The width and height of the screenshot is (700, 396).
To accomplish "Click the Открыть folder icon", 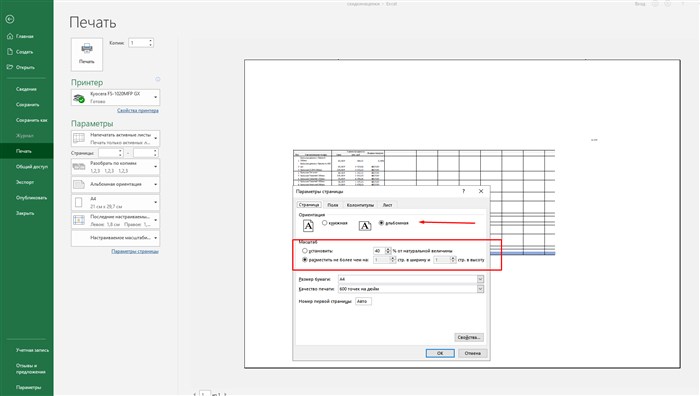I will (x=10, y=67).
